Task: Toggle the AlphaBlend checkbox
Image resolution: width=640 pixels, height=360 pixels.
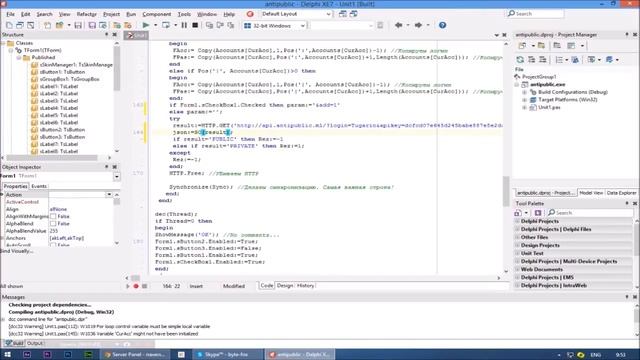Action: (53, 224)
